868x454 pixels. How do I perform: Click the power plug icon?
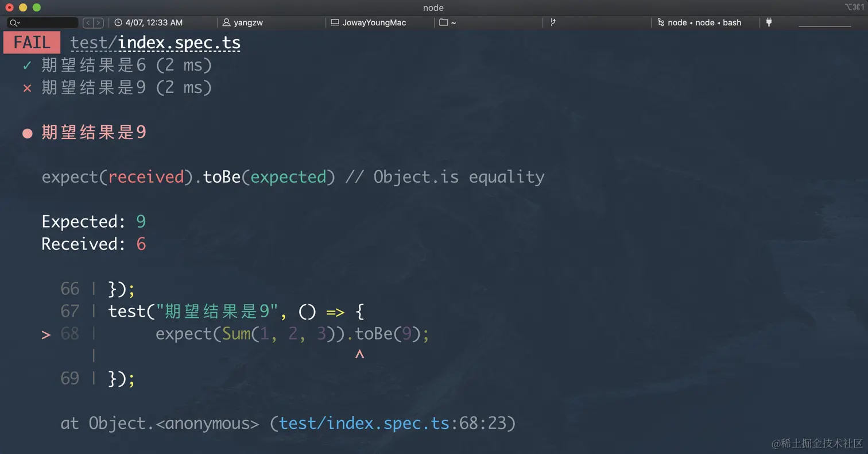(769, 22)
